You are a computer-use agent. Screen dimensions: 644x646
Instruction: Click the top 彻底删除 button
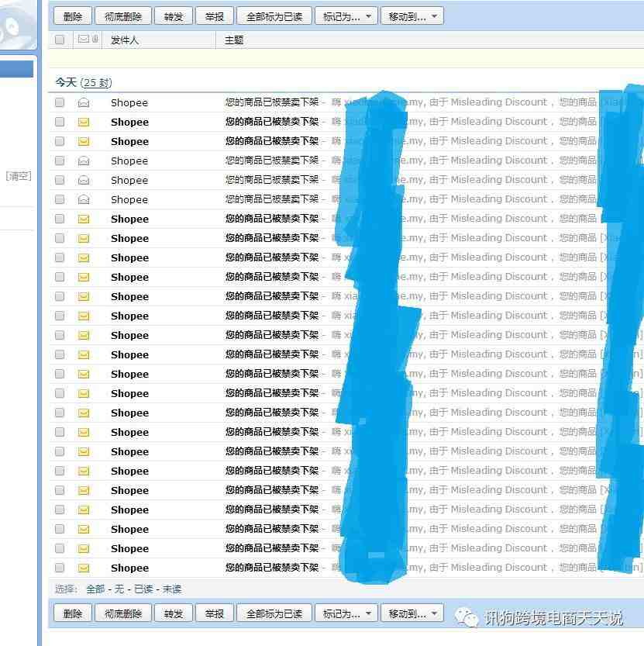click(x=123, y=16)
